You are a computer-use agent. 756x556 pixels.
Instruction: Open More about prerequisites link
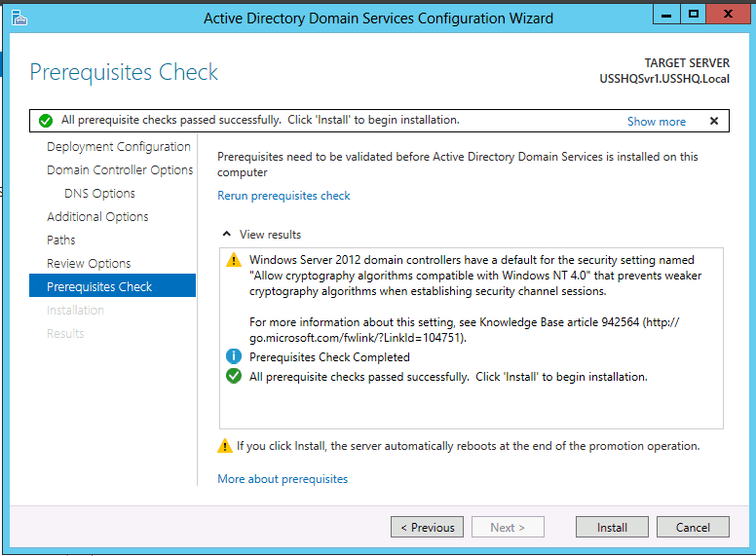(x=283, y=479)
